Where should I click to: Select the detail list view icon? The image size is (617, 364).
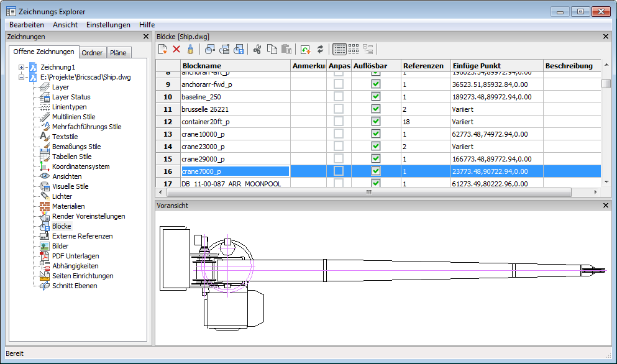point(339,49)
